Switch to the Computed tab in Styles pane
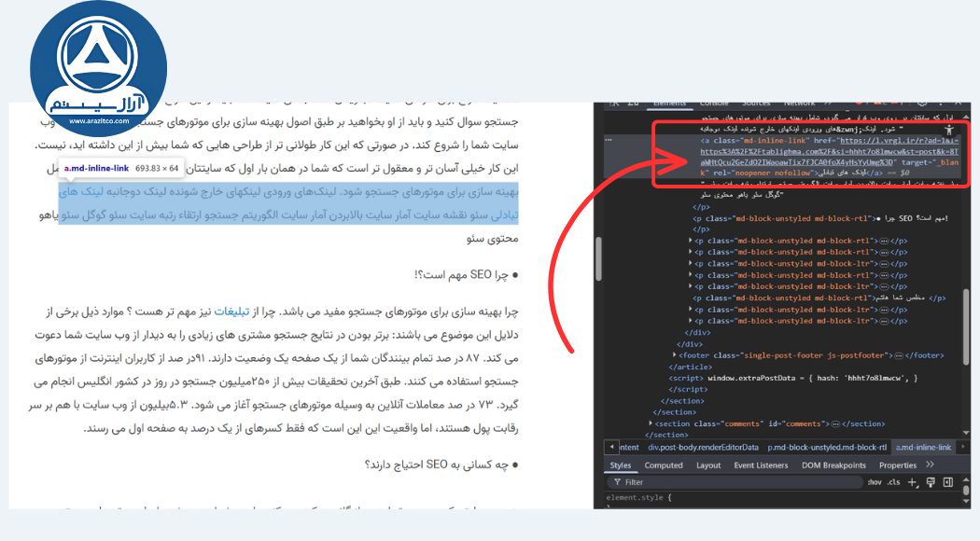The image size is (980, 541). (x=665, y=465)
